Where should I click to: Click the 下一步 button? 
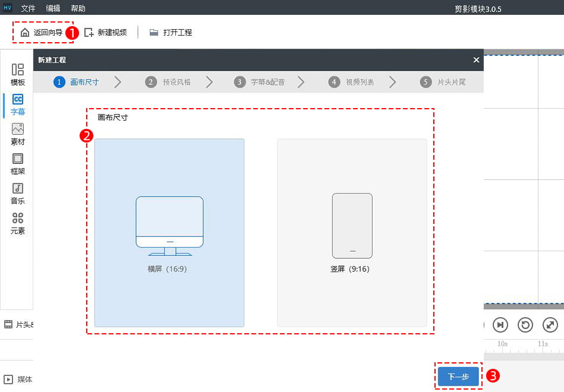459,377
